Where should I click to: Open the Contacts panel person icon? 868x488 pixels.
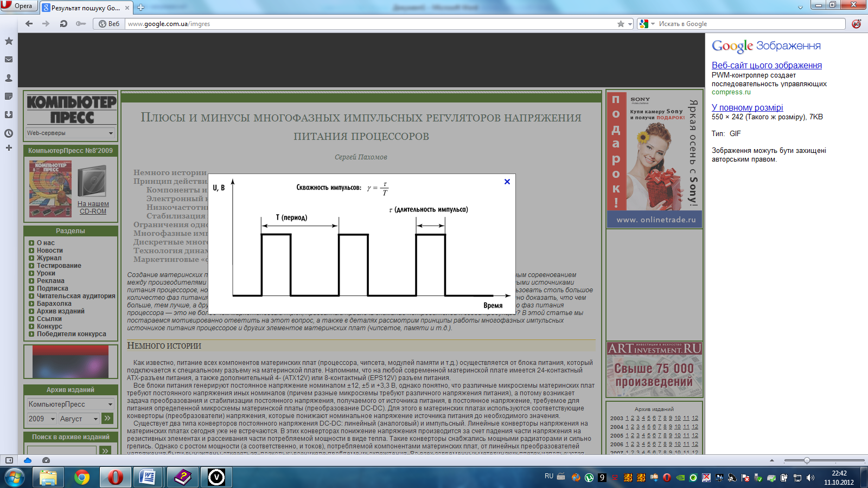click(x=9, y=78)
